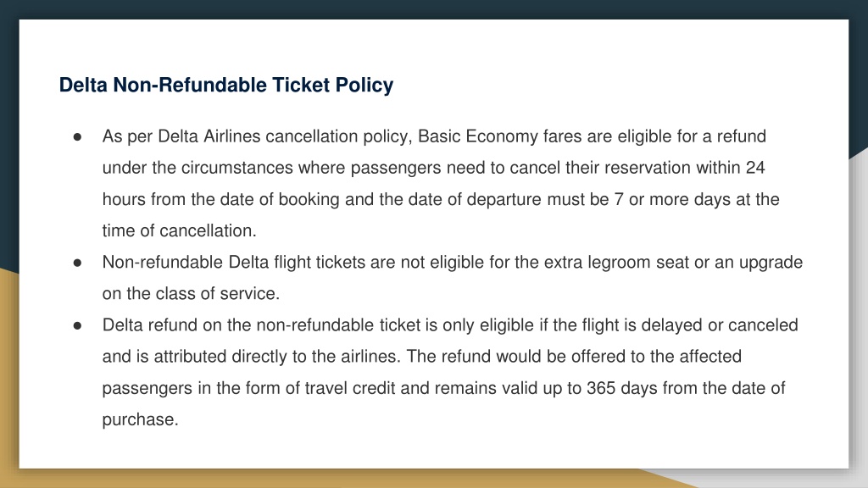
Task: Click the line starting 'Delta refund on the non-refundable'
Action: [450, 324]
